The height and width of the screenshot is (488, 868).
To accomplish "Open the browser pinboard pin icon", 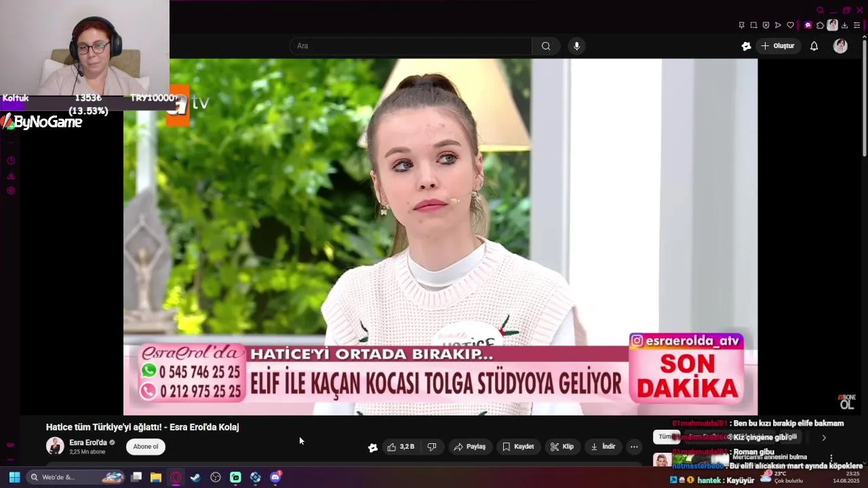I will [x=741, y=25].
